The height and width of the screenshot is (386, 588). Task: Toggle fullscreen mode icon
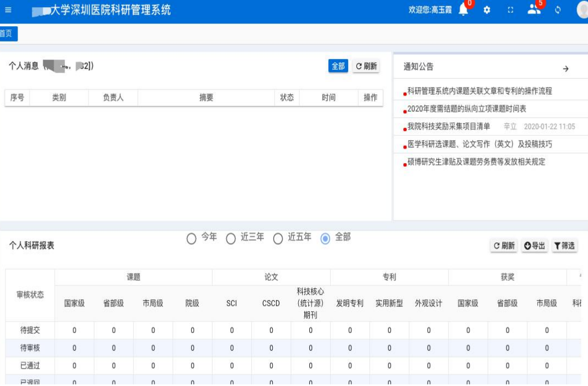pyautogui.click(x=510, y=10)
